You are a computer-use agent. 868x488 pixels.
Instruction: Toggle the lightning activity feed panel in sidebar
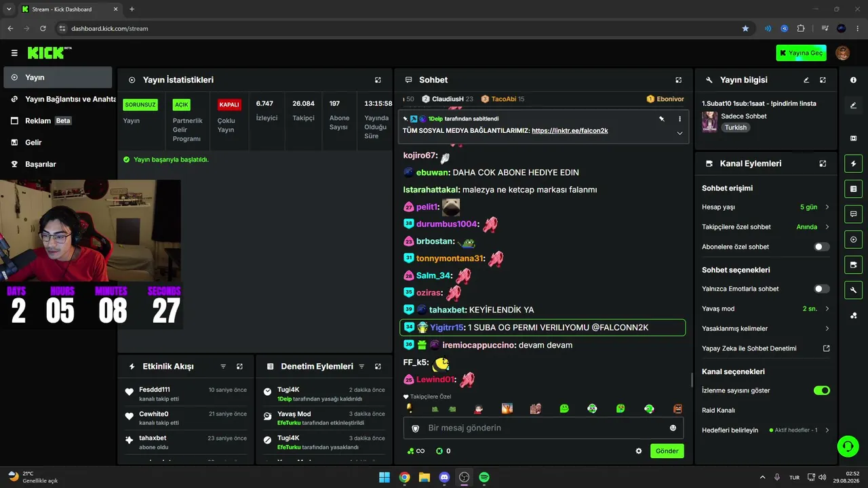pos(853,163)
